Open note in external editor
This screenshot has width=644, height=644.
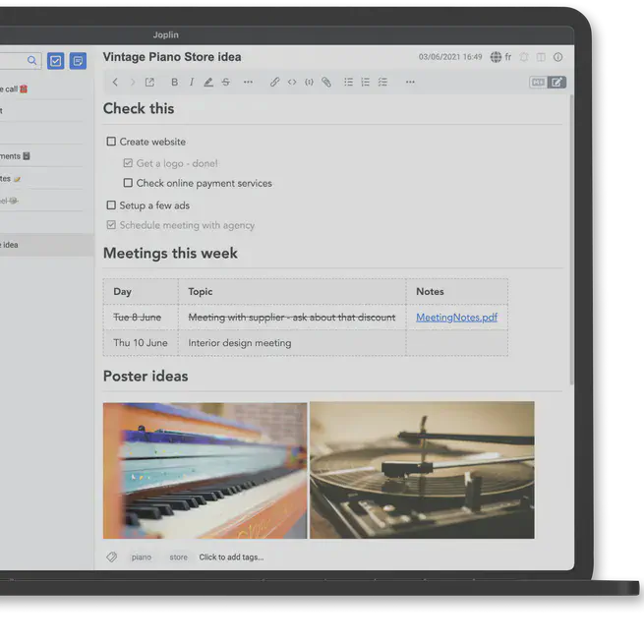click(x=149, y=83)
